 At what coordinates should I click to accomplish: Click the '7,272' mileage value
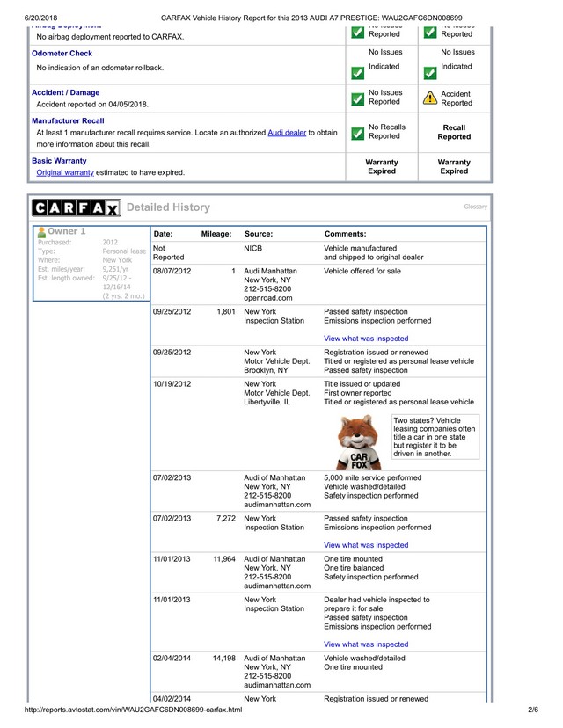[x=226, y=518]
